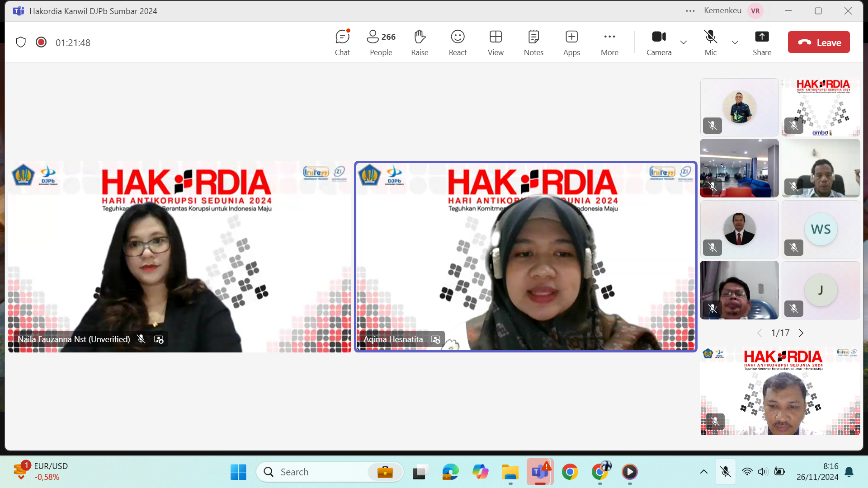Open Wi-Fi network settings icon
This screenshot has height=488, width=868.
747,472
